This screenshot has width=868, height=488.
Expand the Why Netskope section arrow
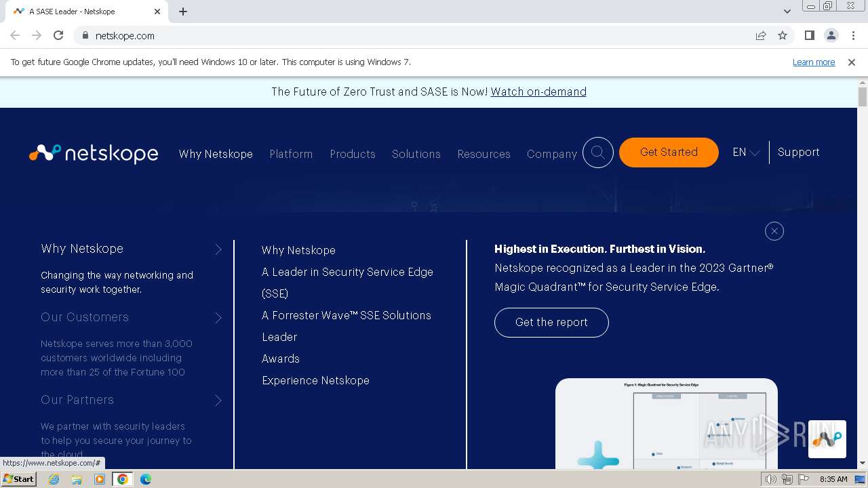[218, 249]
